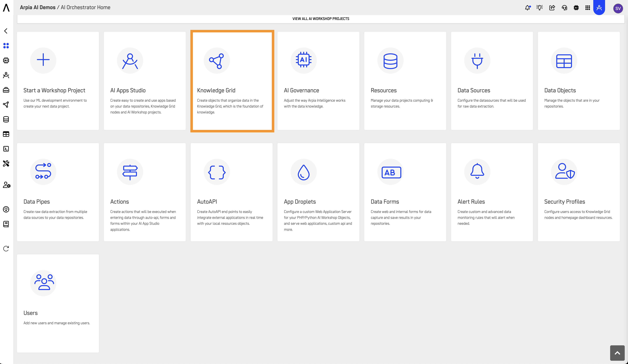
Task: Click the lightbulb tips icon in the top bar
Action: [540, 8]
